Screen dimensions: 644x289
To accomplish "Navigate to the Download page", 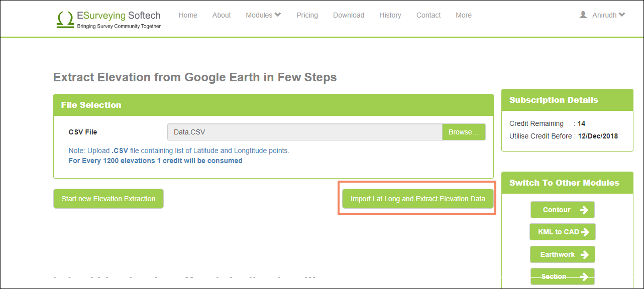I will 349,15.
